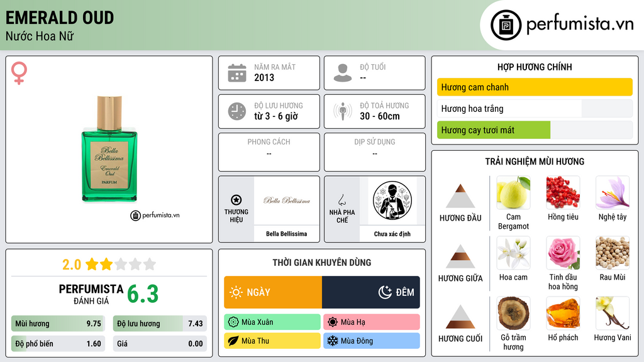Click the Phong cách style box
This screenshot has width=644, height=362.
coord(269,152)
